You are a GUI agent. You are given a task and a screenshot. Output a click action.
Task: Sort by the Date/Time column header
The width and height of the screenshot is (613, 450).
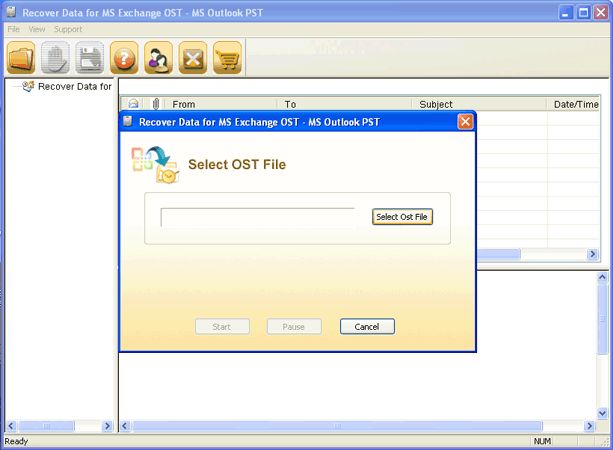(x=574, y=104)
